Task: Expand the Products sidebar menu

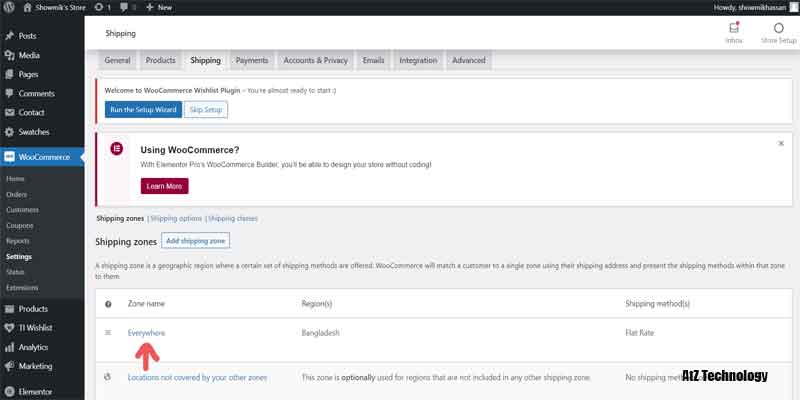Action: point(33,309)
